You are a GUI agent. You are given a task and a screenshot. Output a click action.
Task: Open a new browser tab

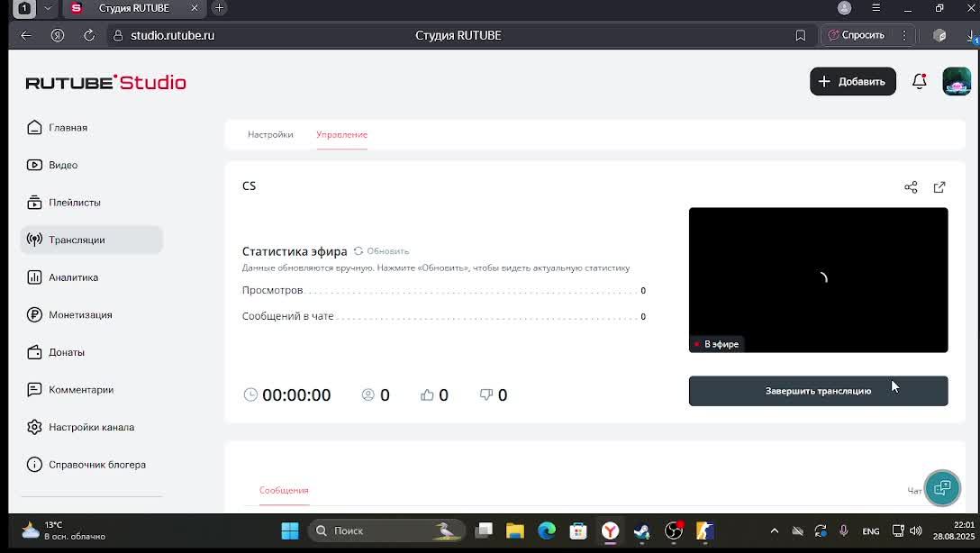click(x=219, y=8)
